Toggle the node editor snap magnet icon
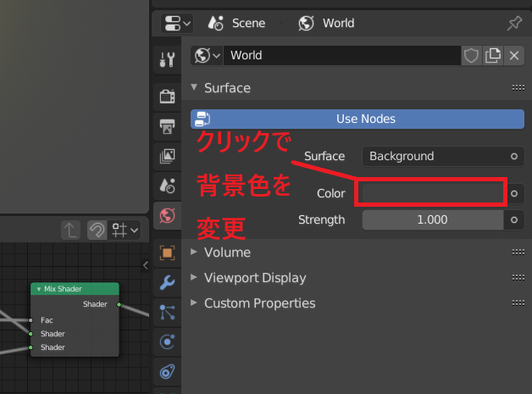 [x=97, y=230]
